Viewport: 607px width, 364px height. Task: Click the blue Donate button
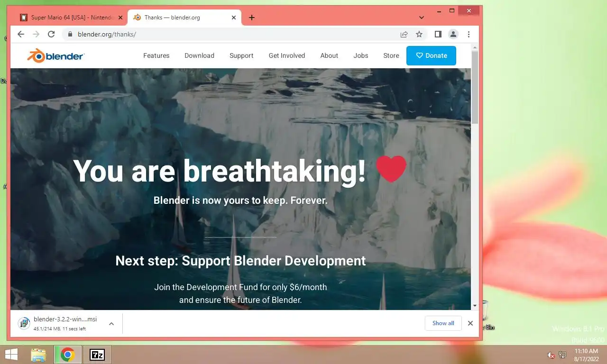point(431,55)
